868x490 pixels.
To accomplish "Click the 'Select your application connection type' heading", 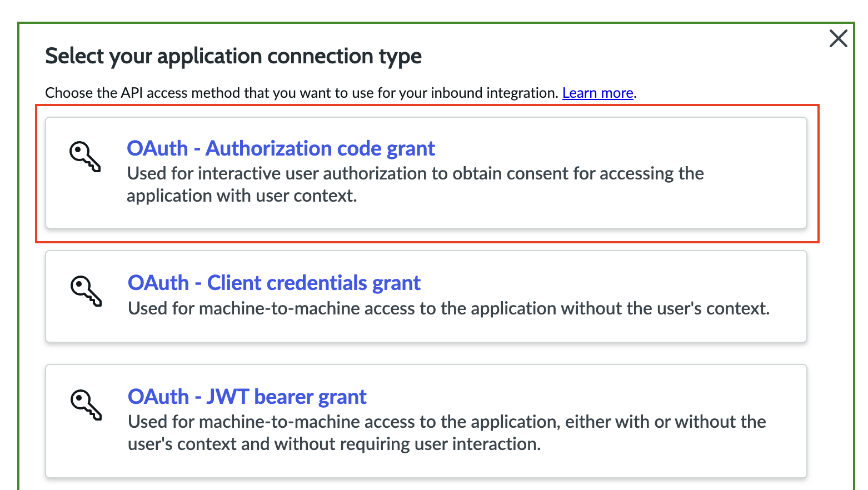I will tap(233, 56).
